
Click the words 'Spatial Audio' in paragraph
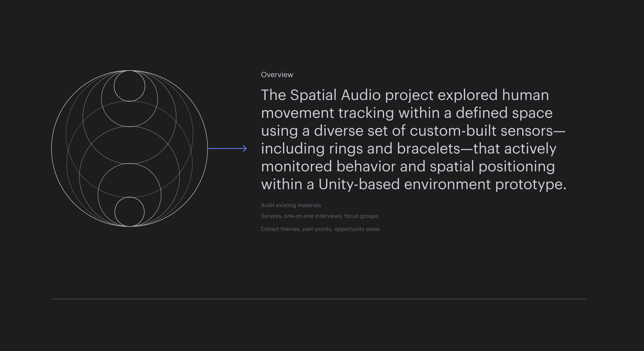tap(335, 95)
